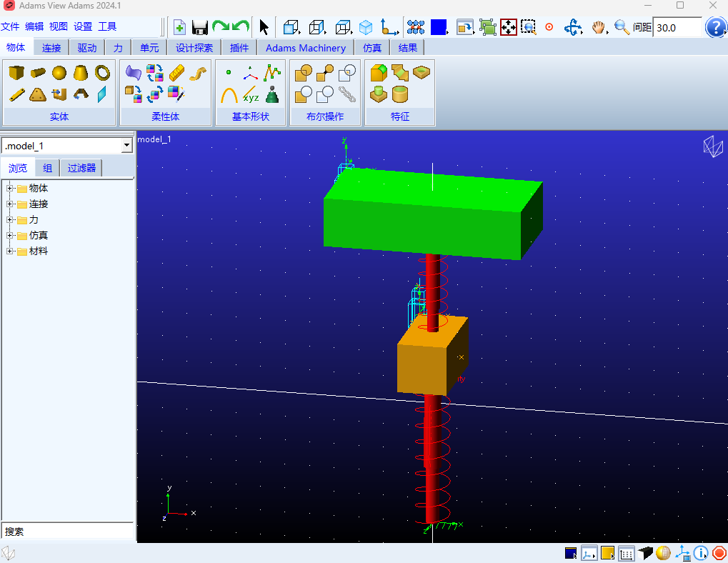728x563 pixels.
Task: Switch to the 结果 ribbon tab
Action: pyautogui.click(x=408, y=48)
